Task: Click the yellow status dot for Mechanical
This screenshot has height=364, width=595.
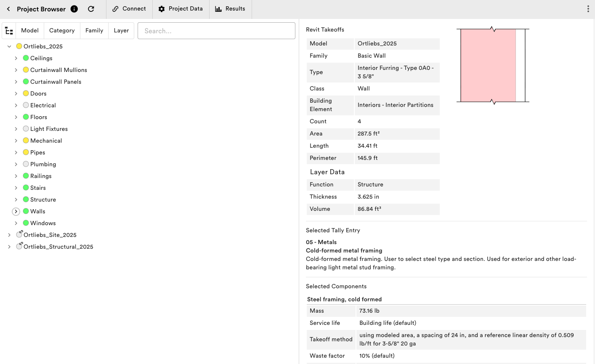Action: pyautogui.click(x=26, y=141)
